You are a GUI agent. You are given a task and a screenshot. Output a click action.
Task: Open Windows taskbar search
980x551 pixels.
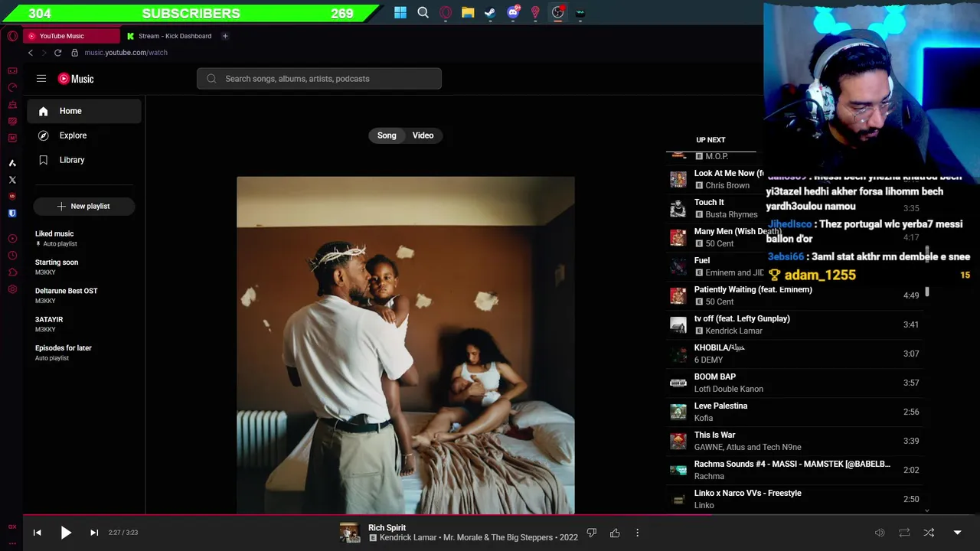423,13
